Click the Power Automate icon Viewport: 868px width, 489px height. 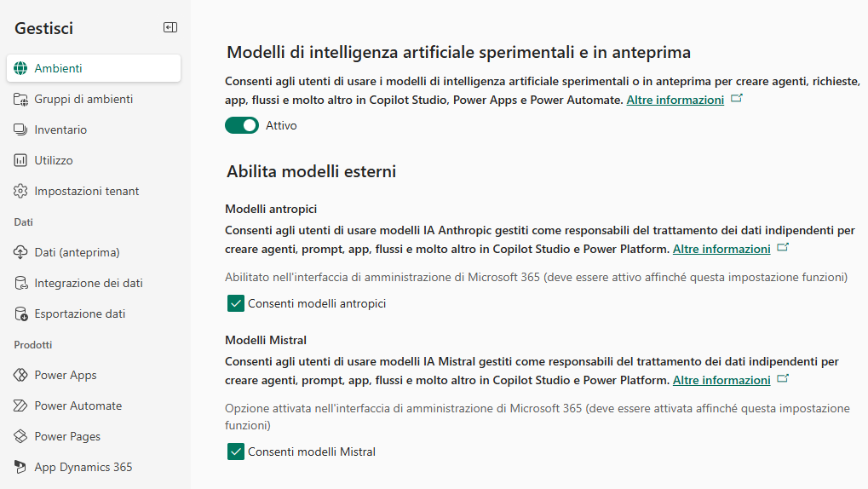tap(20, 406)
